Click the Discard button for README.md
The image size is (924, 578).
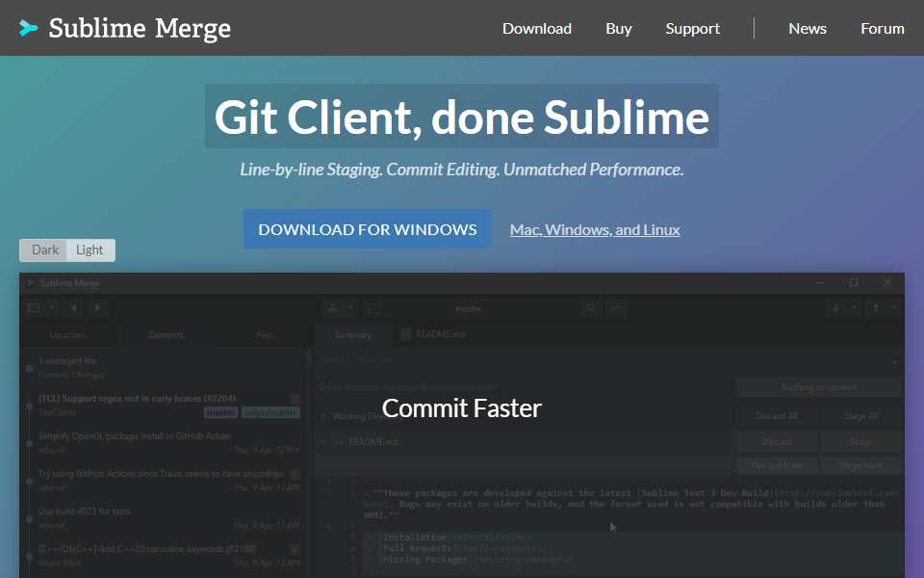[777, 442]
